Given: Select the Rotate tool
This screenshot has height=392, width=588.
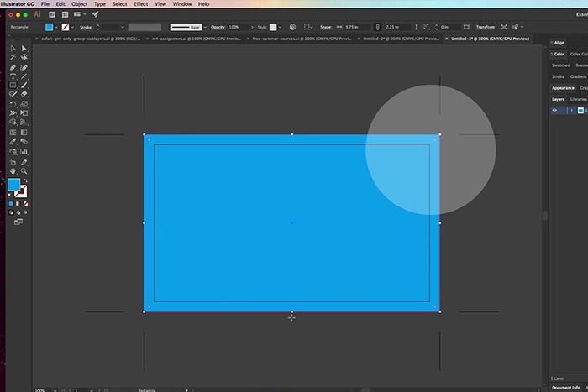Looking at the screenshot, I should [x=13, y=104].
